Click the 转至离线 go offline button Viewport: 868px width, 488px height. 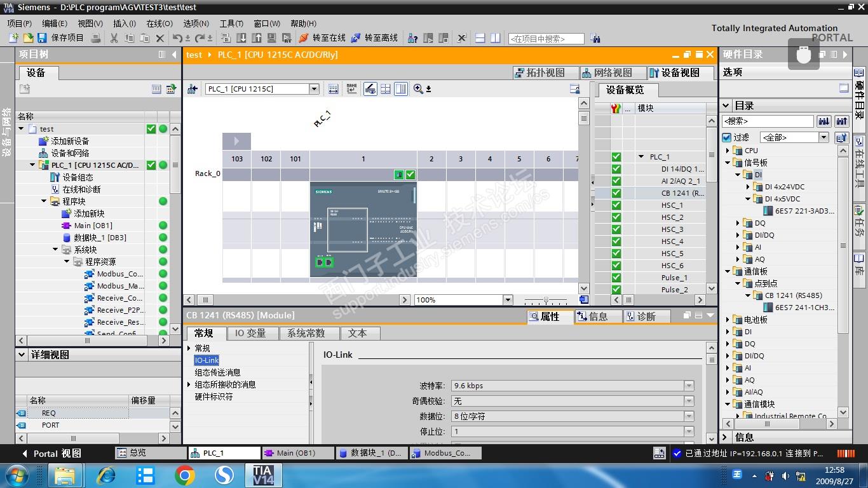(374, 38)
